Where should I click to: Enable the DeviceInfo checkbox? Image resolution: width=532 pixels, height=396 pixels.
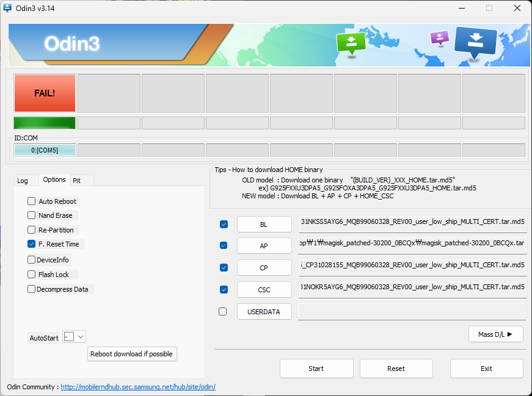point(32,260)
